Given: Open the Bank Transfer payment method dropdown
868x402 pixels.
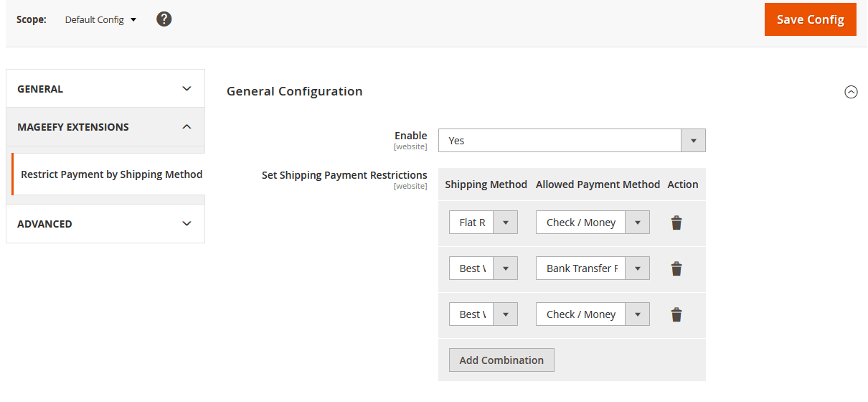Looking at the screenshot, I should [592, 268].
